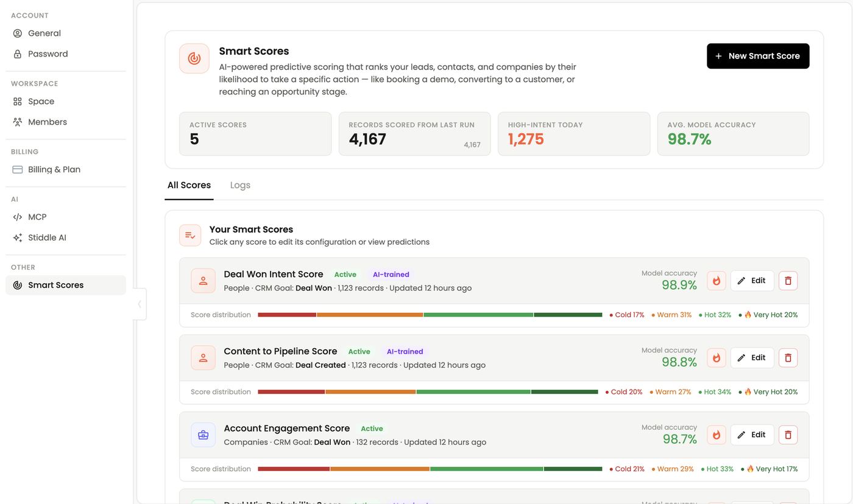The width and height of the screenshot is (853, 504).
Task: Open the Members page
Action: [66, 122]
